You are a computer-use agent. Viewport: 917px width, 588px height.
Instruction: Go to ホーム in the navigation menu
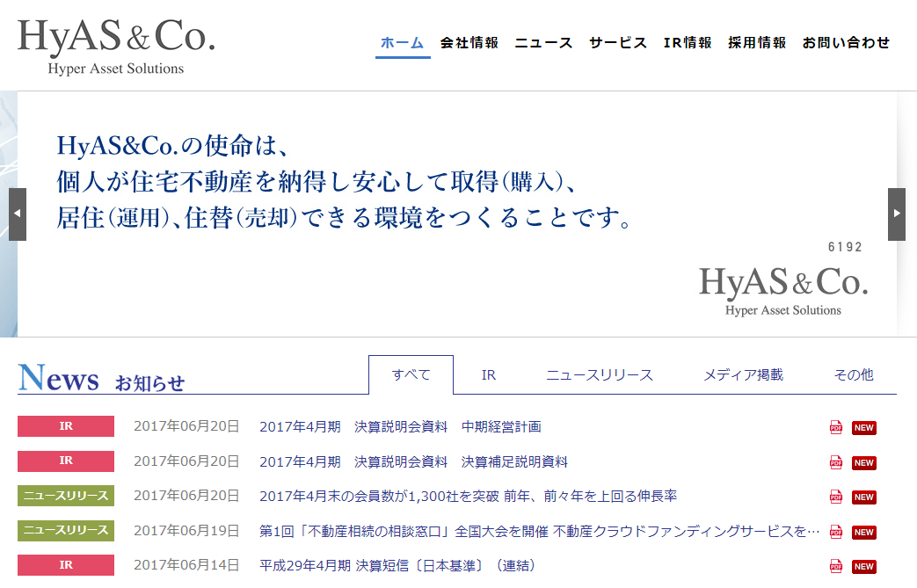click(402, 43)
